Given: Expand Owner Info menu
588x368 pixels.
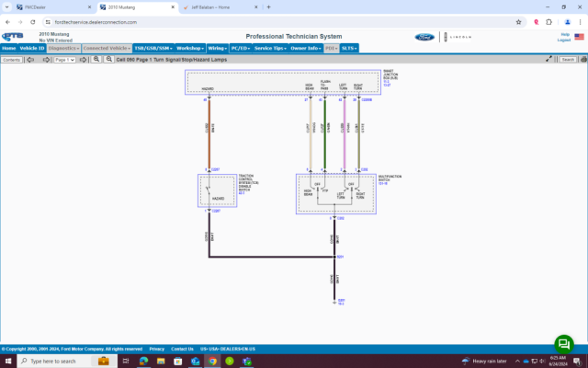Looking at the screenshot, I should [x=306, y=48].
